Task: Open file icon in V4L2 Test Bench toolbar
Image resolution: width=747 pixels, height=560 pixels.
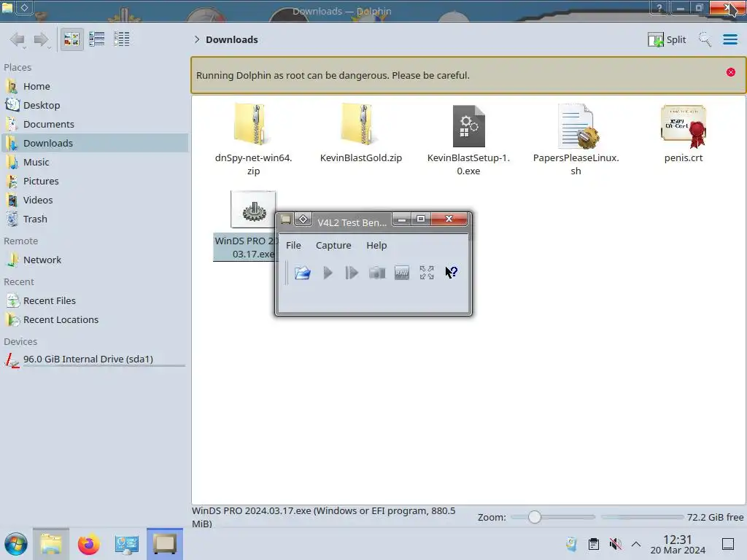Action: click(x=303, y=273)
